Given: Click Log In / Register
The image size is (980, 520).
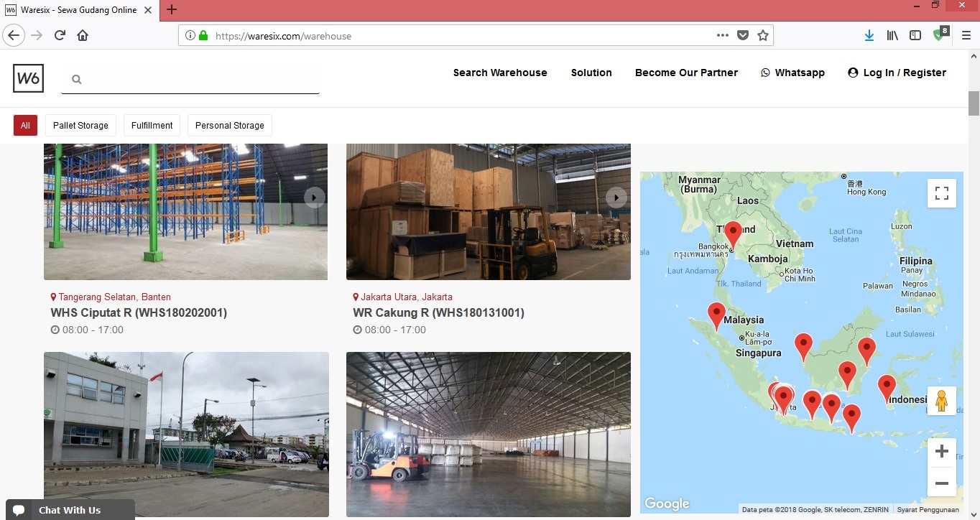Looking at the screenshot, I should pos(897,73).
